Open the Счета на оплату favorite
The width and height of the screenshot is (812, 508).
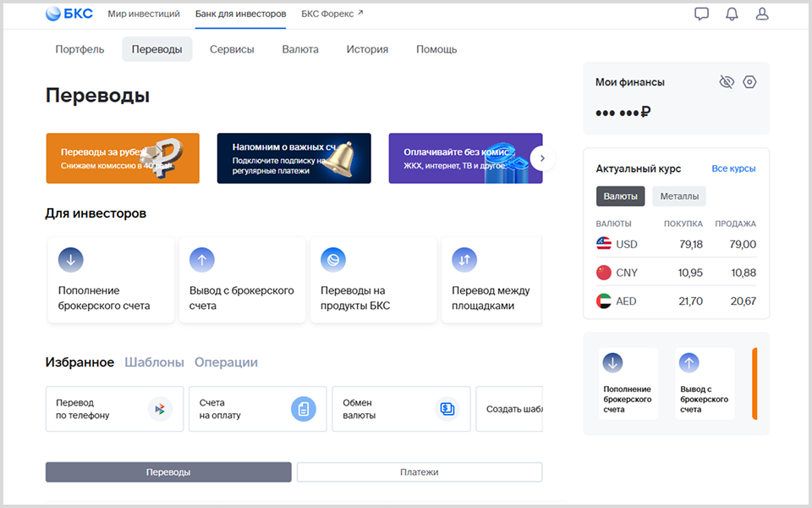tap(258, 409)
